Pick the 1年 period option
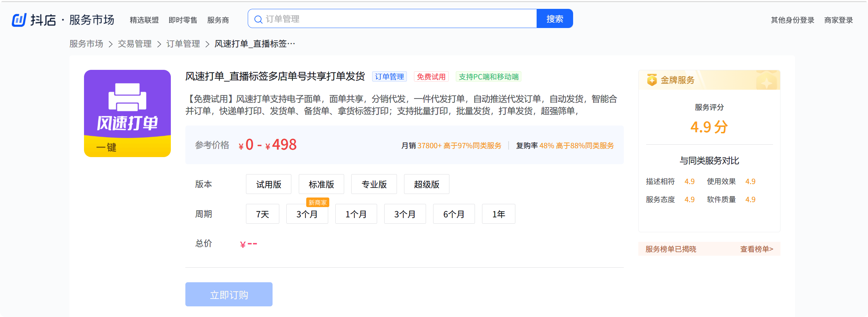868x317 pixels. 498,214
